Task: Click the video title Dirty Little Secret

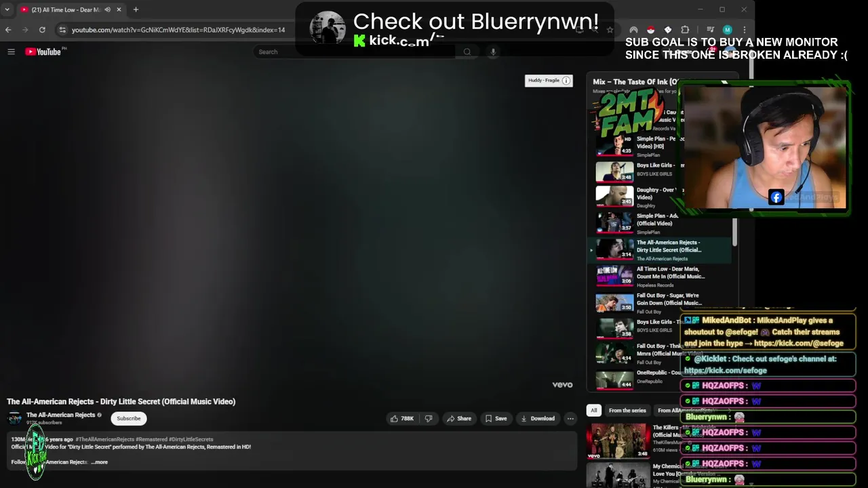Action: (x=121, y=401)
